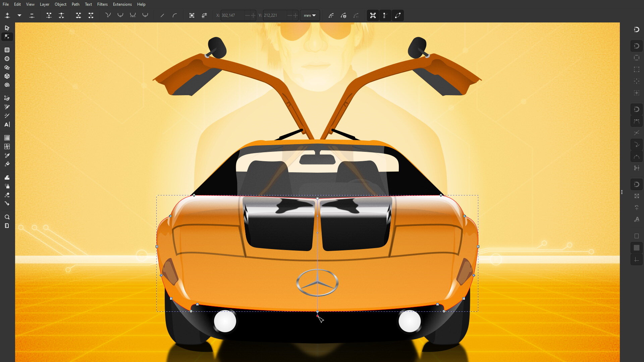
Task: Click the Y coordinate field
Action: coord(275,15)
